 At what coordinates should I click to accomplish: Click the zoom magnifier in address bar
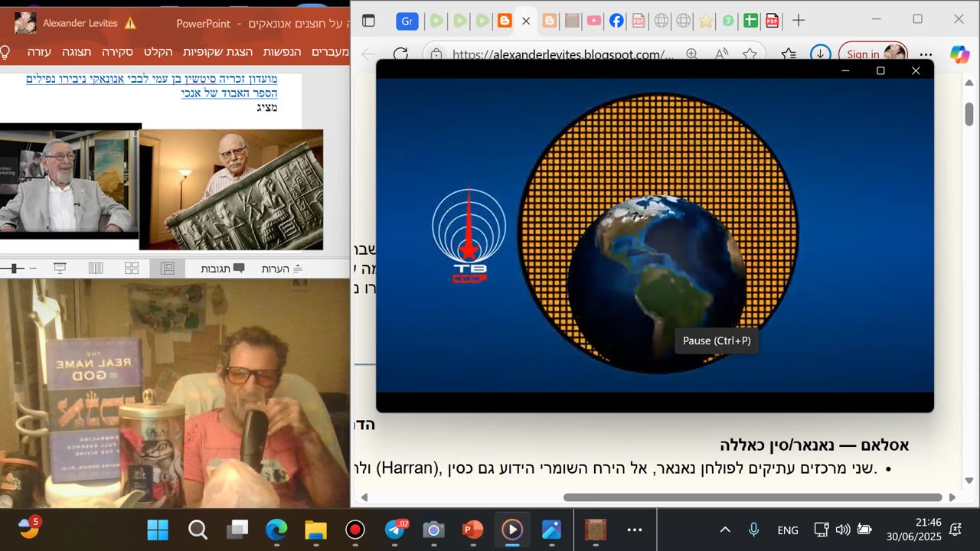(691, 54)
